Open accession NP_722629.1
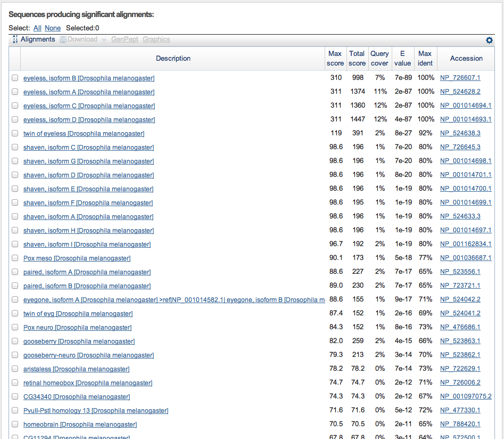The image size is (504, 439). click(x=460, y=368)
